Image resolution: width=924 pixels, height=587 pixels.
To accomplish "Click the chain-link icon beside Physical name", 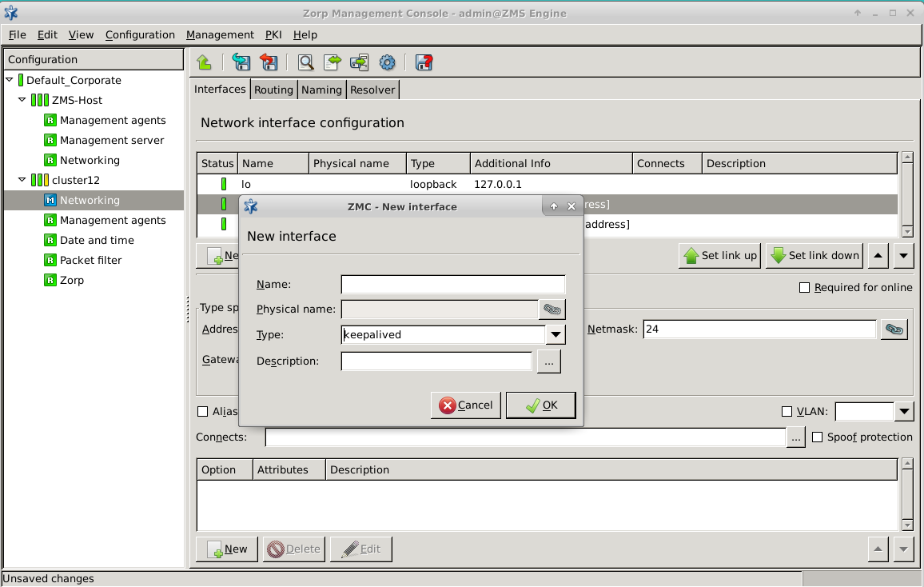I will [x=552, y=309].
